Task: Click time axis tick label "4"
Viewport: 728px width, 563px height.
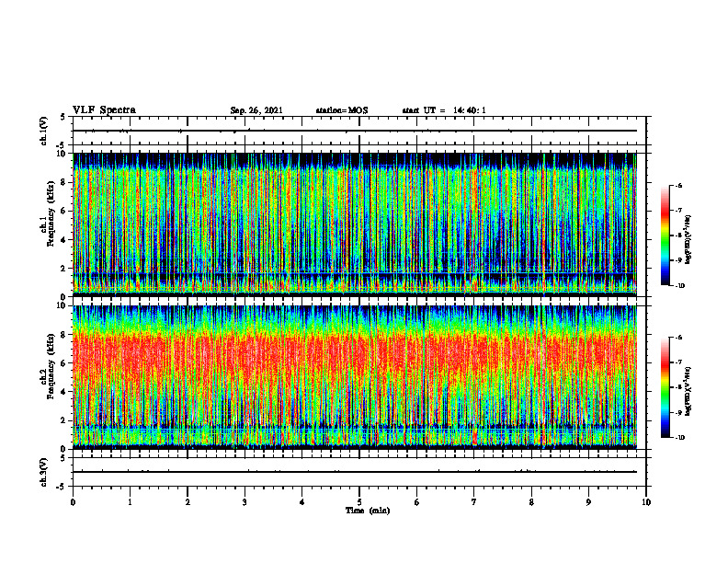Action: 302,502
